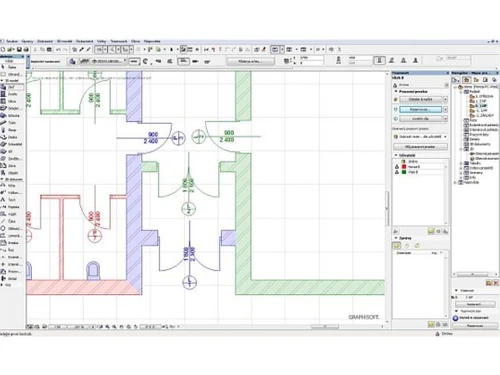Select the marquee (Ohranič...) tool

coord(12,74)
